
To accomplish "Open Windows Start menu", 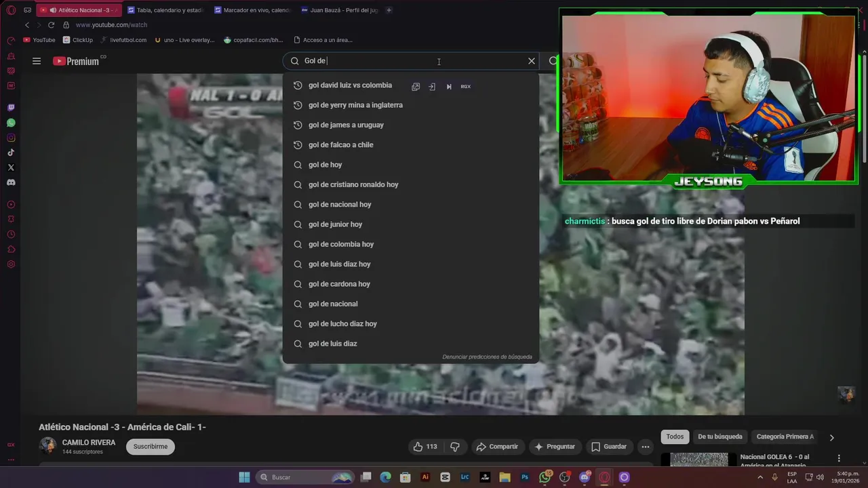I will click(244, 477).
